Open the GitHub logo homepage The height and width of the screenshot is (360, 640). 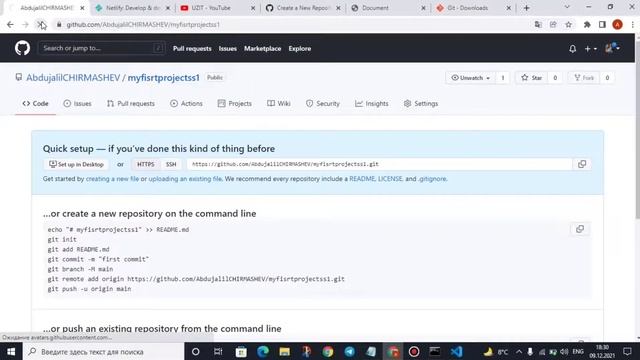(x=22, y=48)
